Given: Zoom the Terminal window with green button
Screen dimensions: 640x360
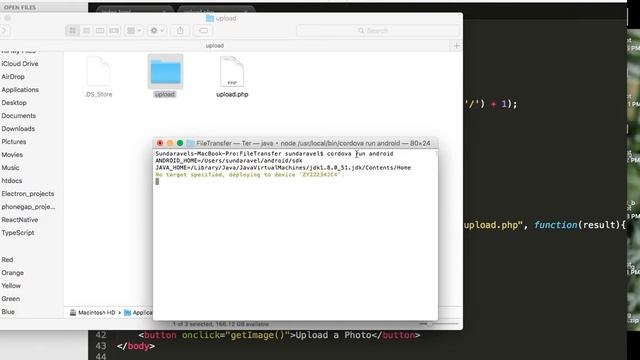Looking at the screenshot, I should (x=180, y=143).
